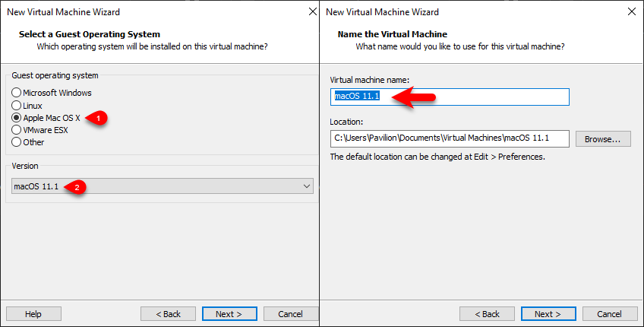This screenshot has height=327, width=644.
Task: Close the left wizard window
Action: 313,11
